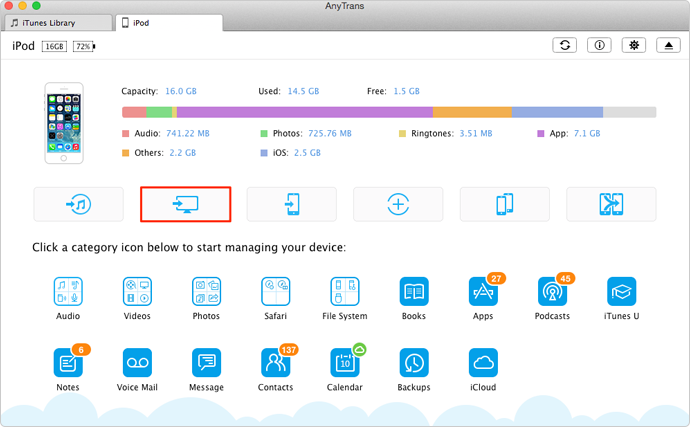The height and width of the screenshot is (427, 690).
Task: Open the Contacts category
Action: 275,370
